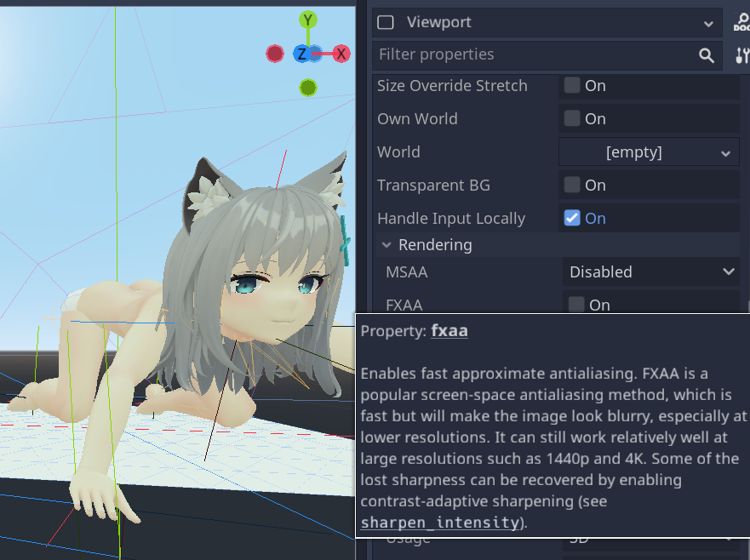Open the World [empty] resource dropdown

pyautogui.click(x=649, y=152)
